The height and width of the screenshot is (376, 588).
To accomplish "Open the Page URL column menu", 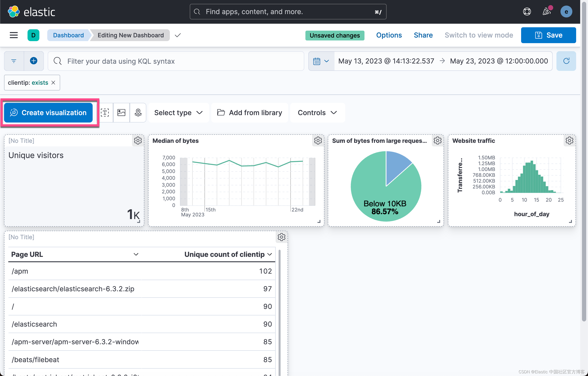I will [136, 254].
